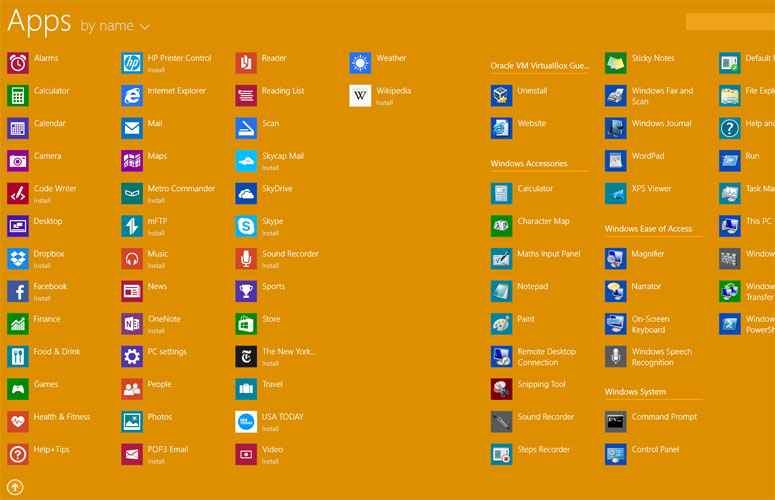Viewport: 775px width, 500px height.
Task: Click Windows Fax and Scan label
Action: (x=662, y=96)
